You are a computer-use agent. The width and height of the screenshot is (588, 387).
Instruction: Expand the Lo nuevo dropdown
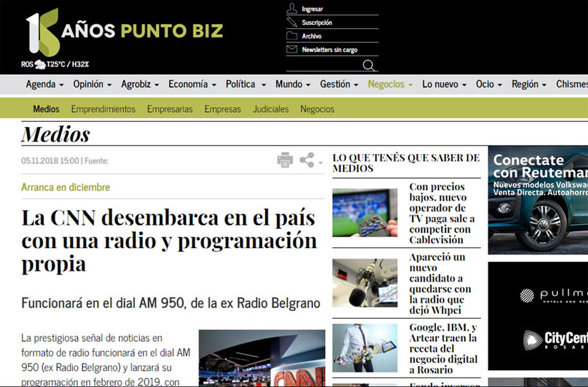click(444, 84)
